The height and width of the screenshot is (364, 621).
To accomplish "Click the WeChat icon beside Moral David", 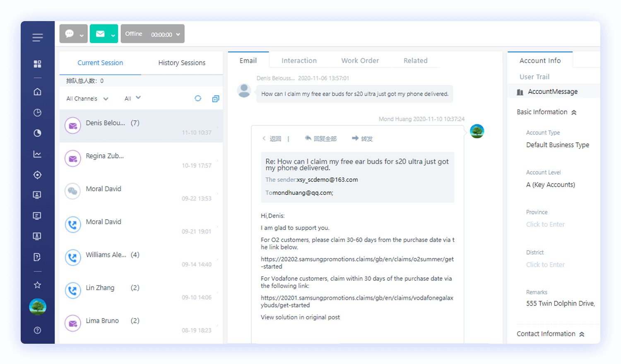I will click(73, 191).
